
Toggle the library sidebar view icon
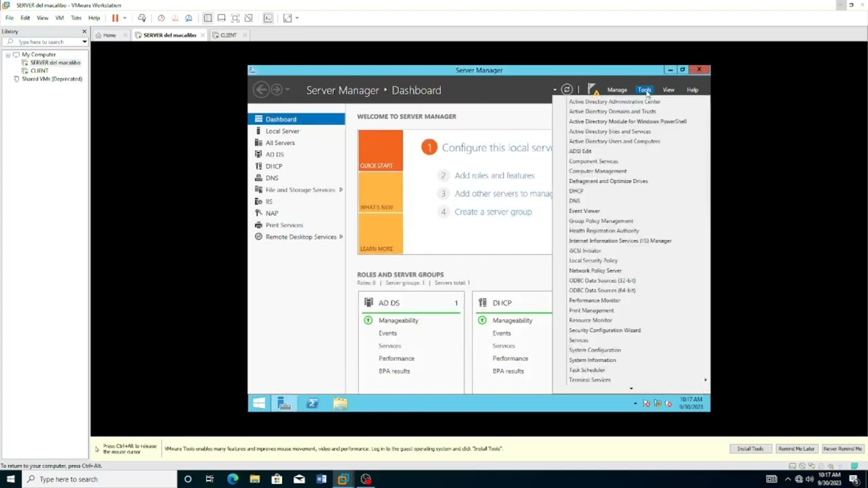click(x=208, y=18)
